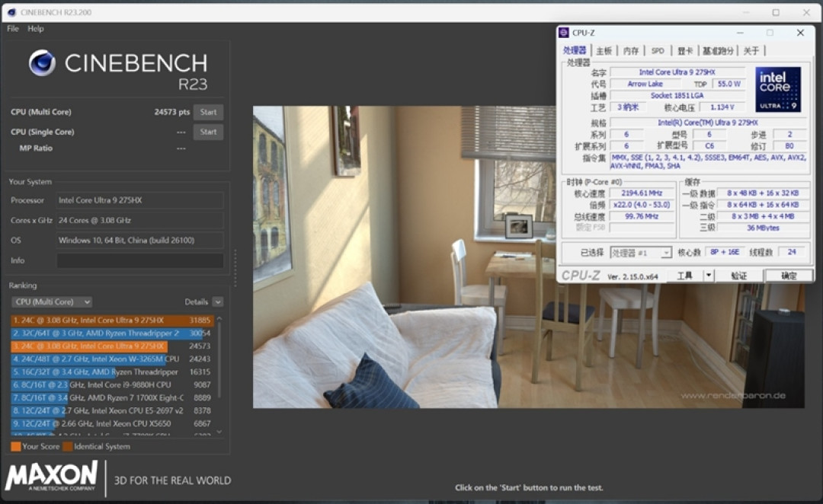Screen dimensions: 823x504
Task: Click the Identical System legend swatch
Action: (x=67, y=446)
